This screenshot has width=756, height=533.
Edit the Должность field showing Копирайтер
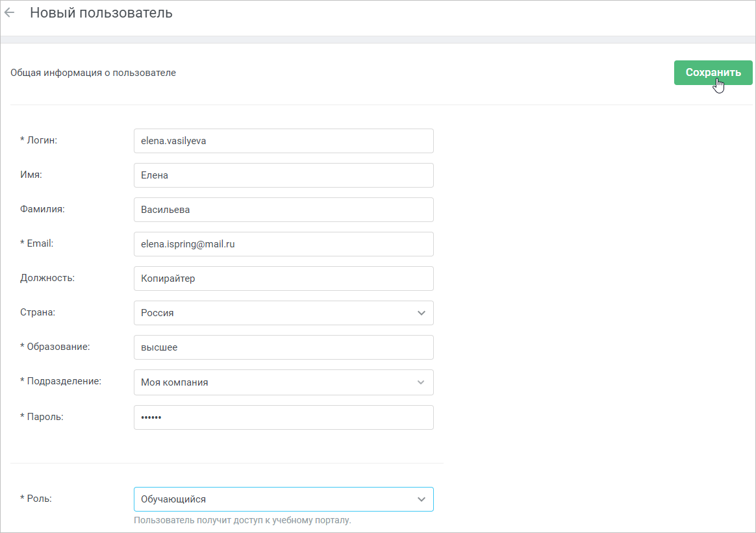(x=283, y=279)
